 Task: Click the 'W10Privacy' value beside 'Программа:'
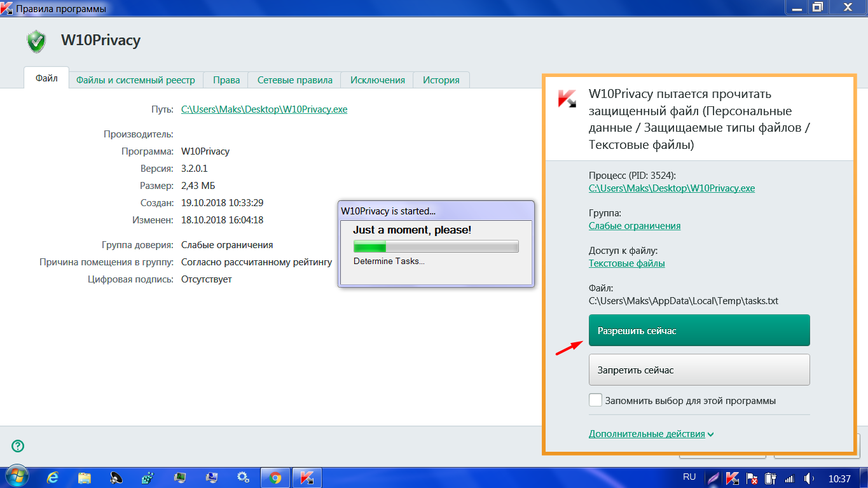[205, 151]
